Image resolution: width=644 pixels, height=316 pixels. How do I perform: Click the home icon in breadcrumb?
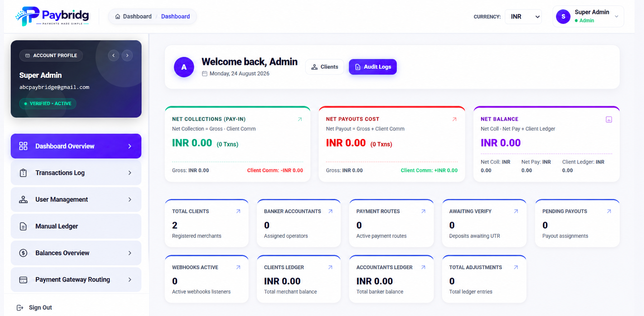118,17
